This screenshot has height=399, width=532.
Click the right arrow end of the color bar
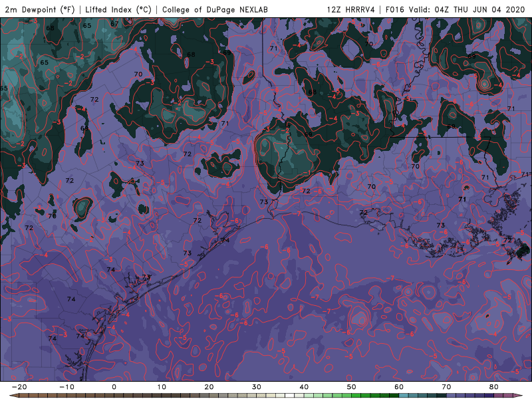point(518,396)
